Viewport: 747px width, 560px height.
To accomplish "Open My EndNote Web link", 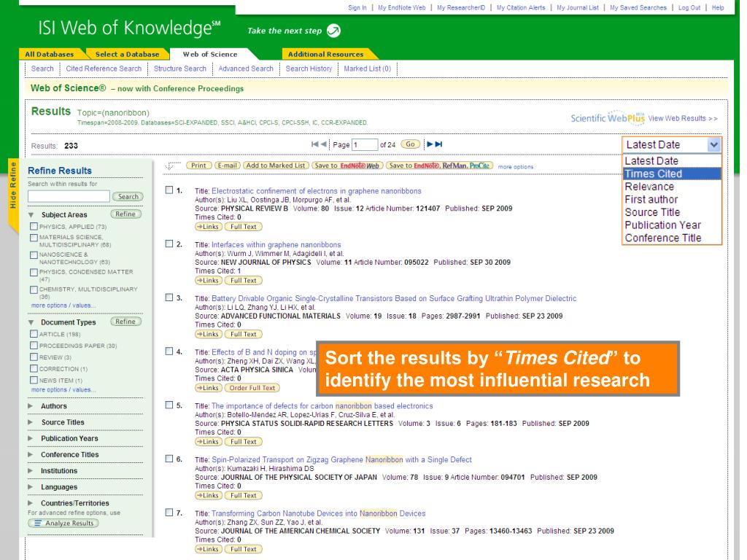I will 402,7.
